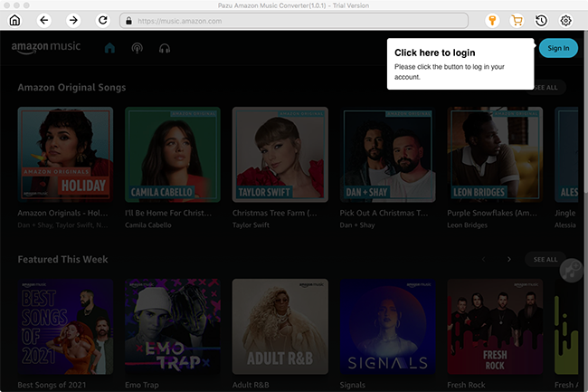588x392 pixels.
Task: Click 'Dan + Shay, Taylor Swift, N...' artists text
Action: [62, 225]
